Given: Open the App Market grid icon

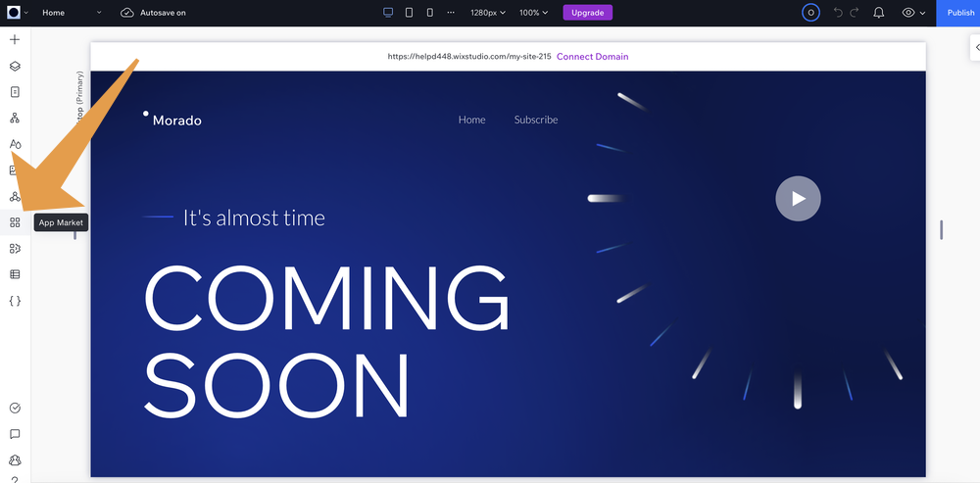Looking at the screenshot, I should pos(15,222).
